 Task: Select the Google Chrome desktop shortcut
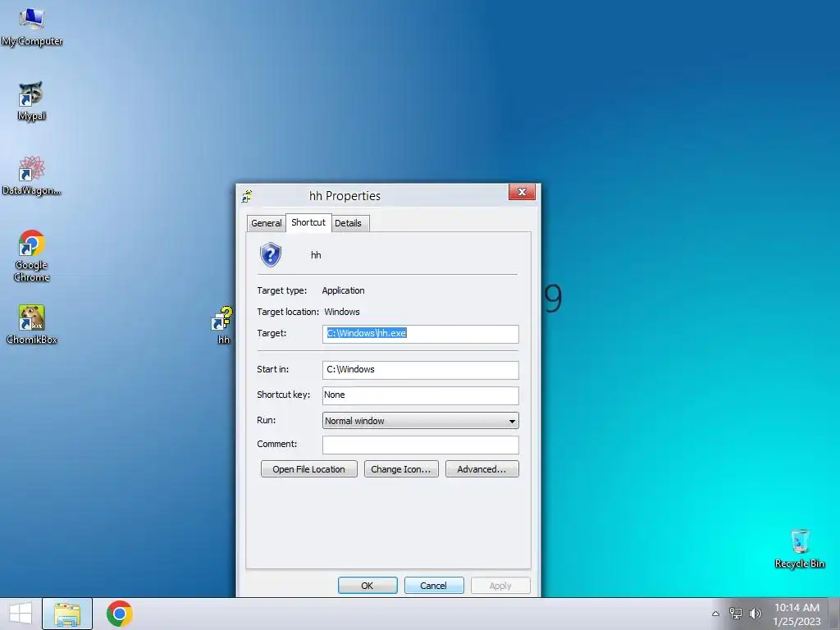(32, 256)
